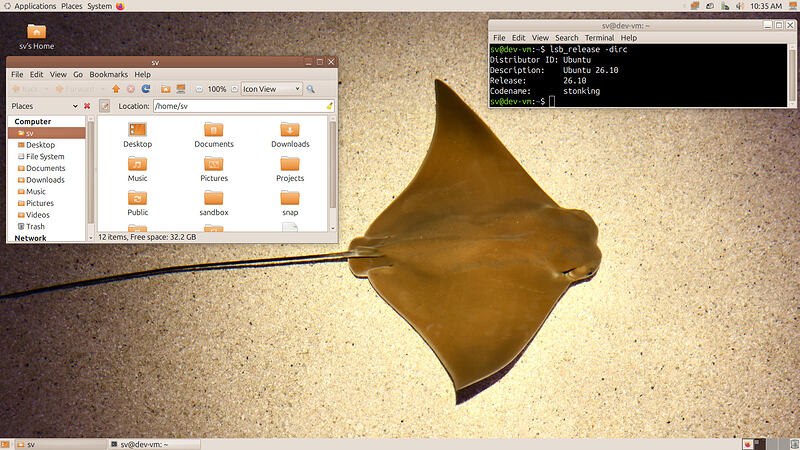This screenshot has height=450, width=800.
Task: Click the terminal window scrollbar
Action: pos(792,75)
